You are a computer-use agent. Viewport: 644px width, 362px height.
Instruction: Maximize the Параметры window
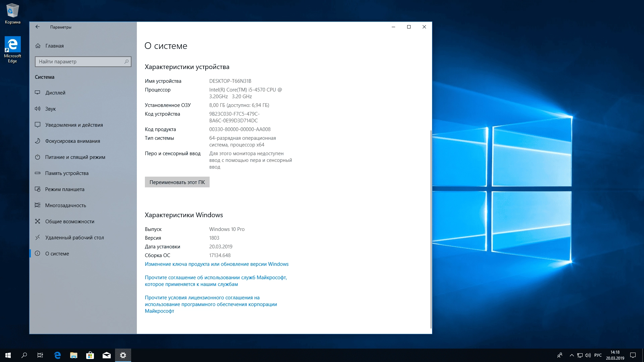point(409,27)
